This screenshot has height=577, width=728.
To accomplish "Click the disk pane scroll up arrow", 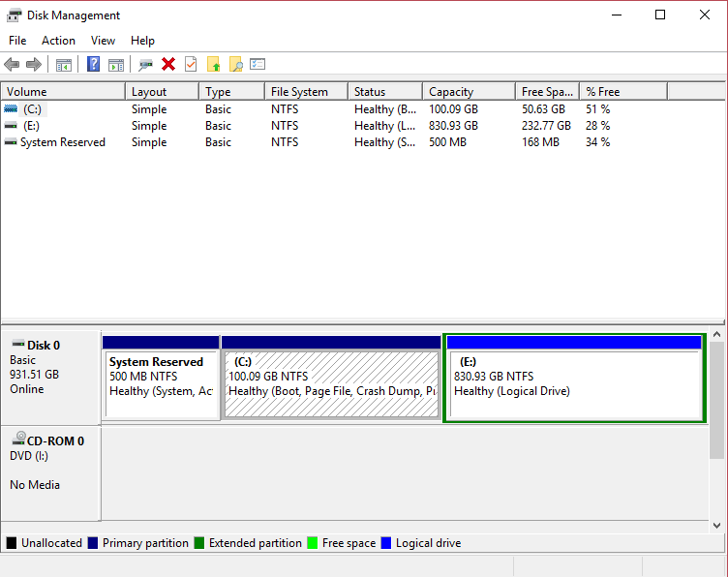I will pos(716,334).
